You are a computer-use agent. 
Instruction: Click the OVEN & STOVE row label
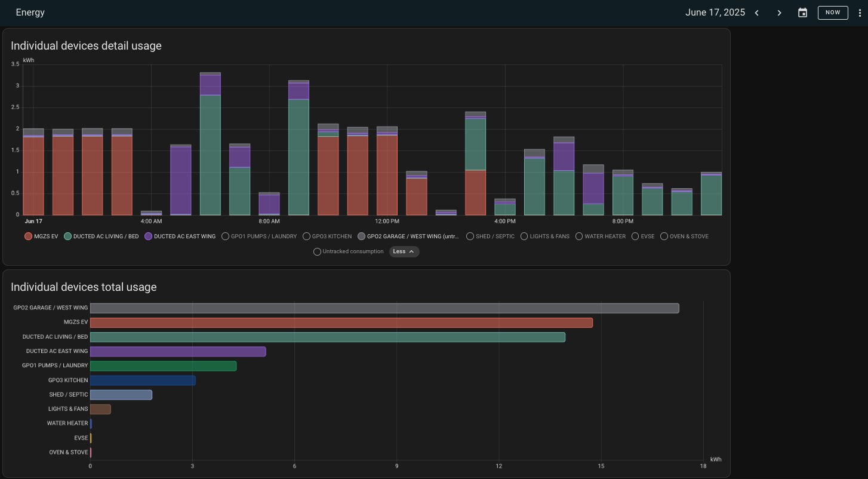click(69, 452)
